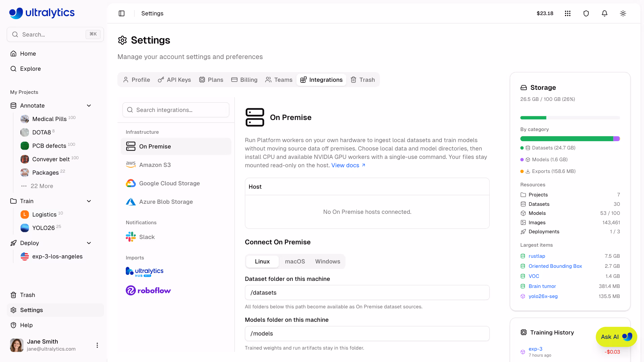Toggle light theme sun icon

623,13
